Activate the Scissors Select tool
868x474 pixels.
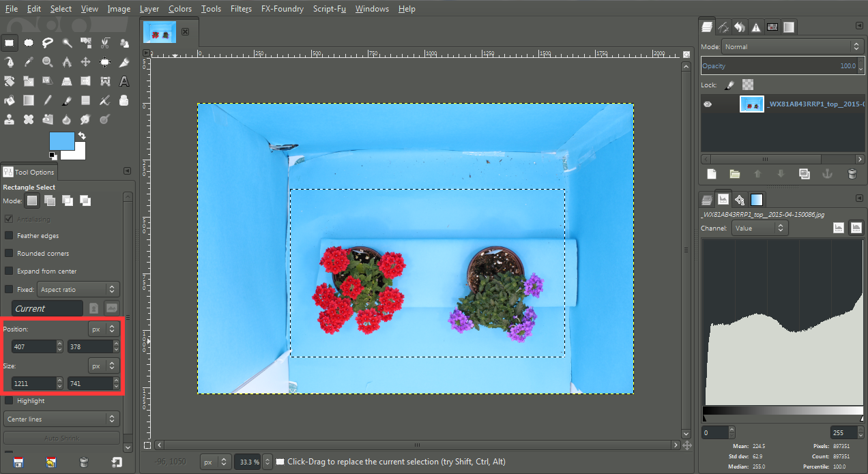[x=105, y=42]
